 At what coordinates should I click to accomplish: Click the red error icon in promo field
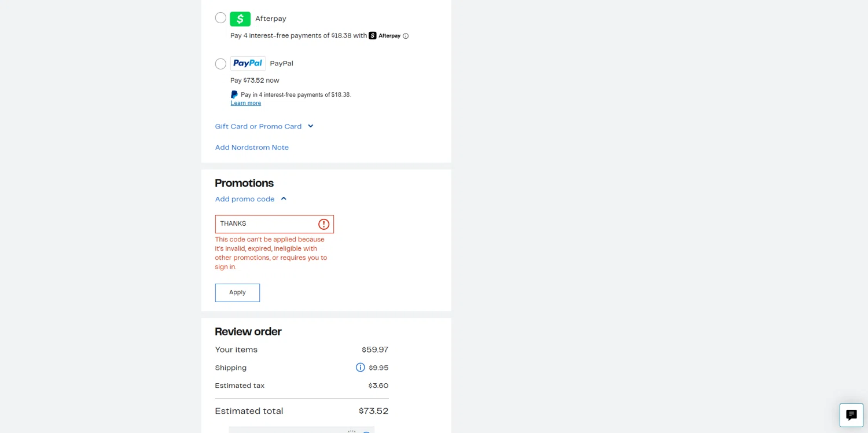pyautogui.click(x=324, y=224)
